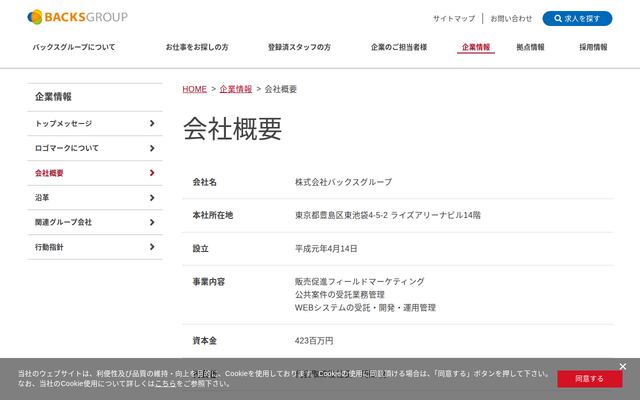This screenshot has height=400, width=640.
Task: Click the 企業情報 breadcrumb link
Action: (236, 89)
